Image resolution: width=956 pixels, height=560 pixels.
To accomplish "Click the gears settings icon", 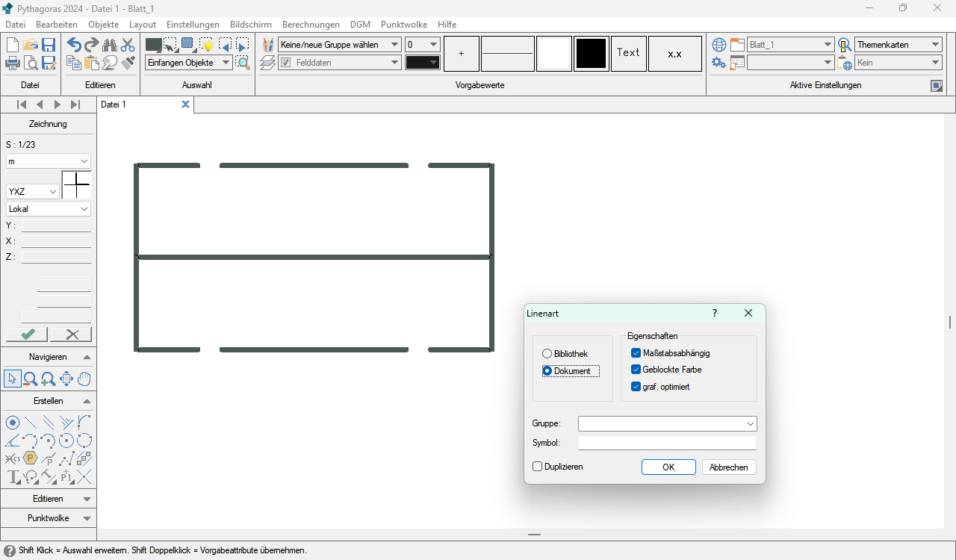I will [x=719, y=63].
